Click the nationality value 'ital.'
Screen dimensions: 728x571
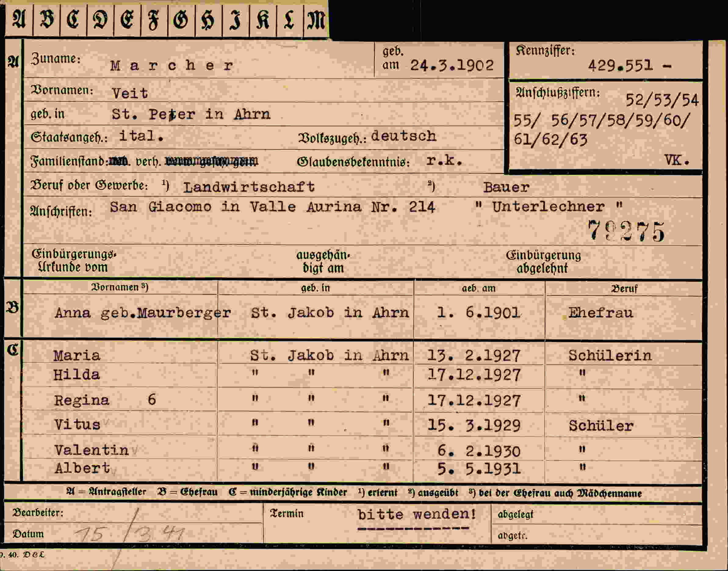pyautogui.click(x=142, y=136)
